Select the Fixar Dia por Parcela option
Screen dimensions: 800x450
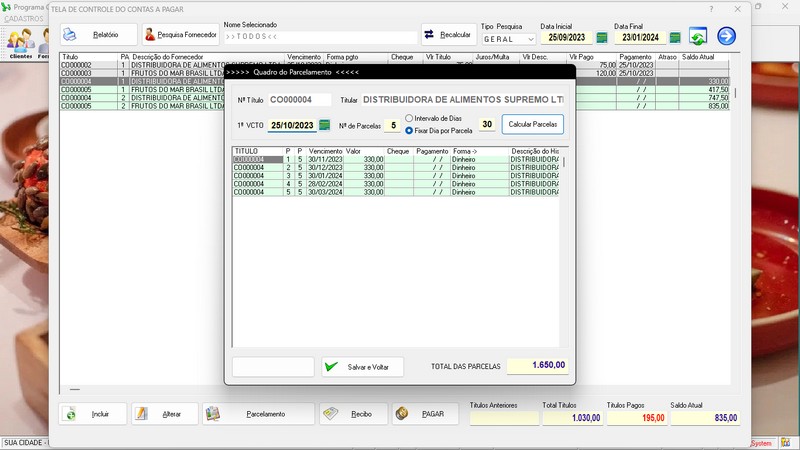click(x=410, y=130)
